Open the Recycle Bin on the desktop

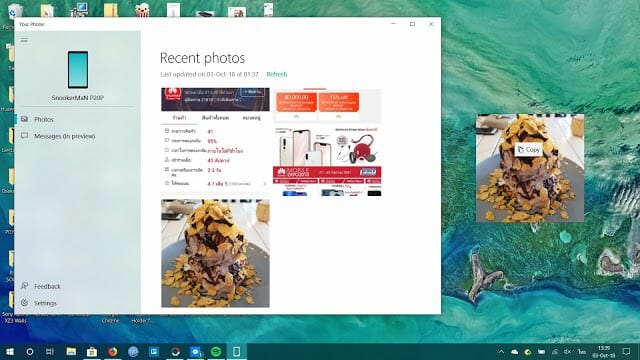(15, 10)
